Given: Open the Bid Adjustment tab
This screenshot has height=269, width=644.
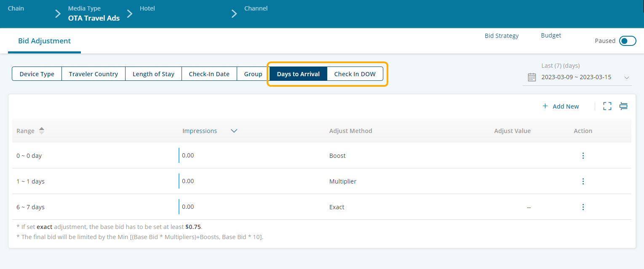Looking at the screenshot, I should [x=44, y=41].
